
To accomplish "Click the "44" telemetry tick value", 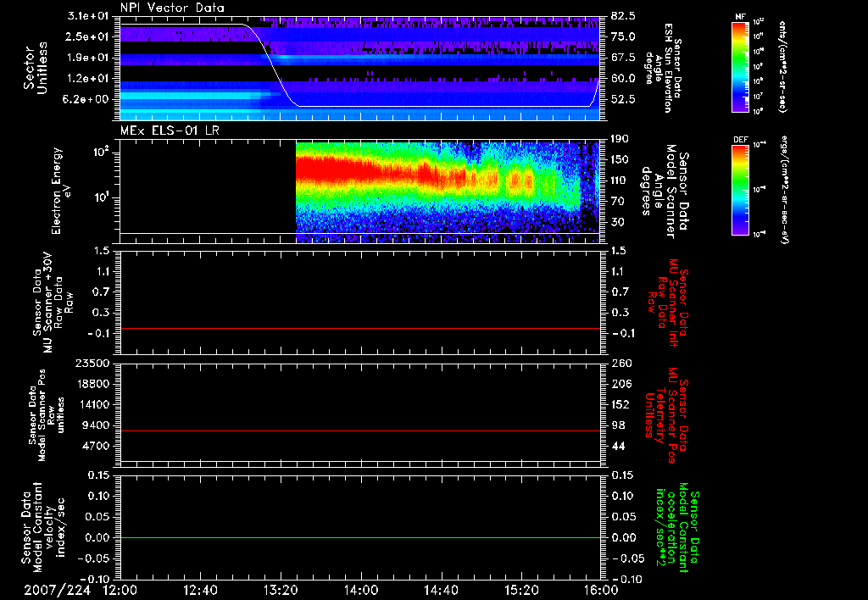I will coord(618,446).
